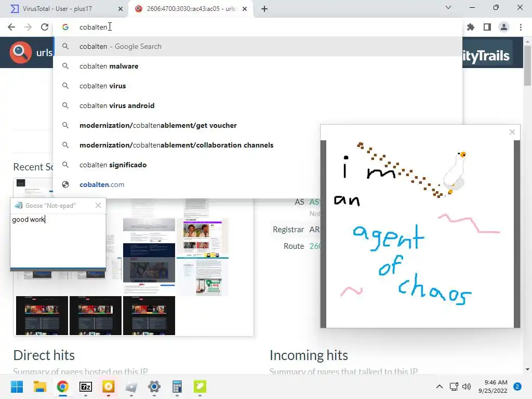Open the scan thumbnail with two face photos
This screenshot has height=399, width=532.
point(203,238)
